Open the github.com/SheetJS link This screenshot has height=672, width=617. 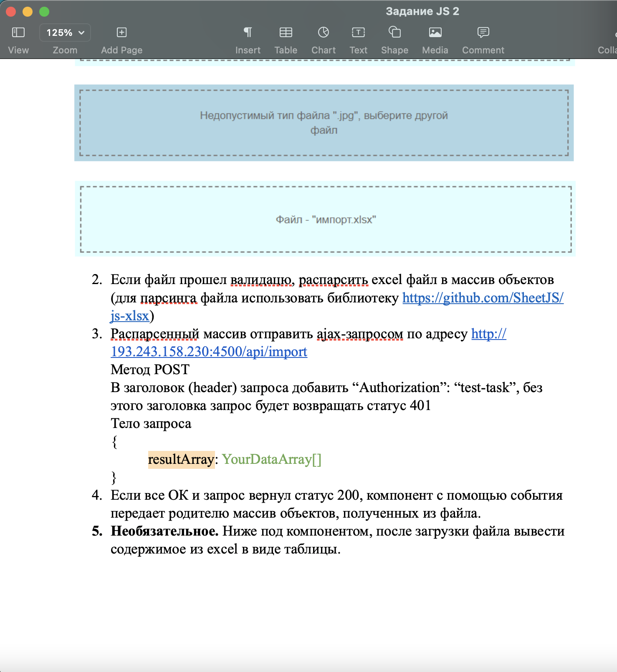click(x=483, y=298)
